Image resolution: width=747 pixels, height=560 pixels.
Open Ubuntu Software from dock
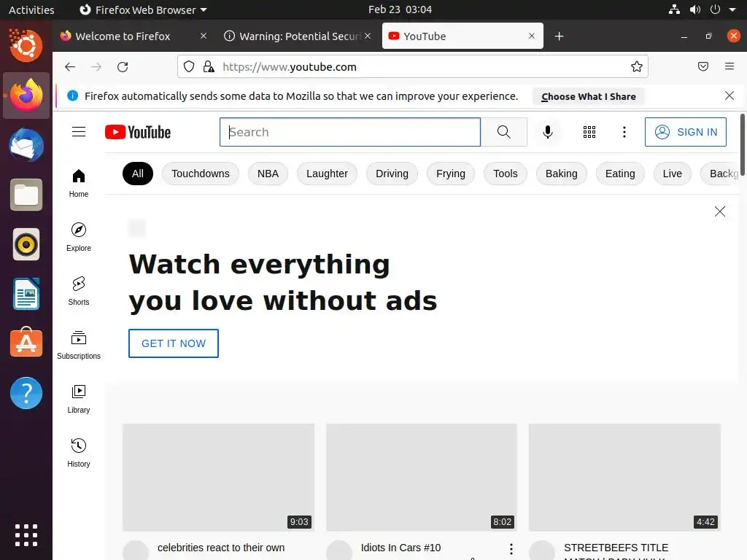26,342
